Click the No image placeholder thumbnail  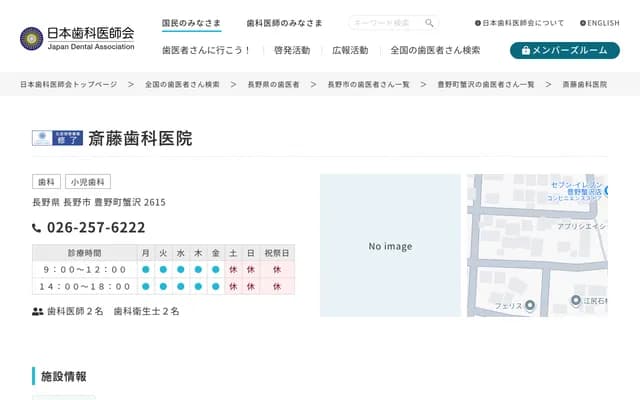tap(389, 246)
